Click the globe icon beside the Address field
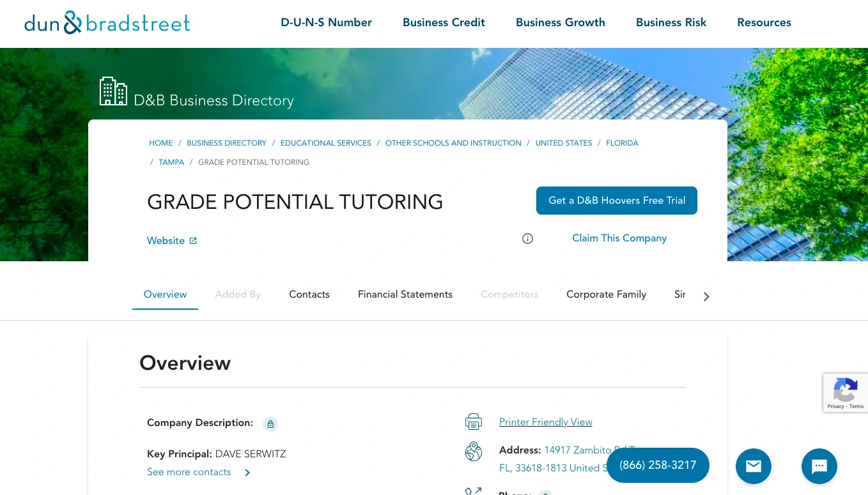Image resolution: width=868 pixels, height=495 pixels. [474, 451]
